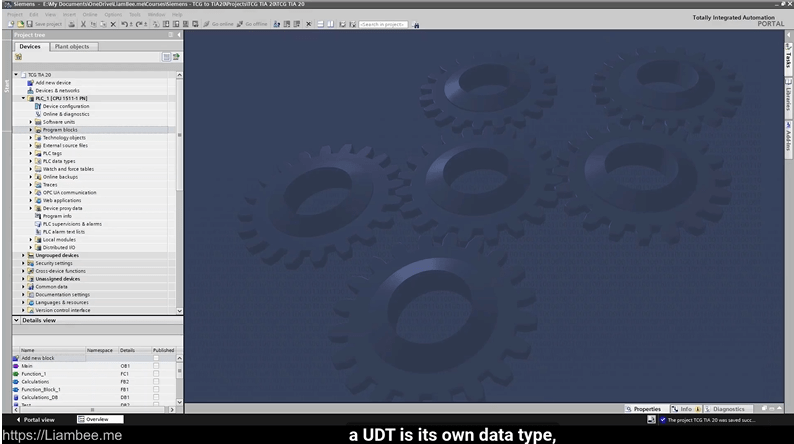Click the undo icon in the toolbar
Viewport: 794px width, 444px height.
pyautogui.click(x=124, y=24)
